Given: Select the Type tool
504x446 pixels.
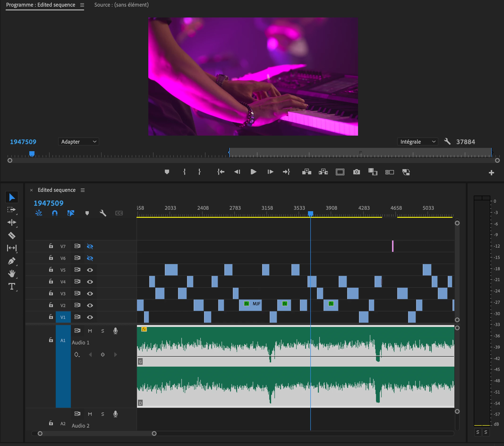Looking at the screenshot, I should coord(12,286).
